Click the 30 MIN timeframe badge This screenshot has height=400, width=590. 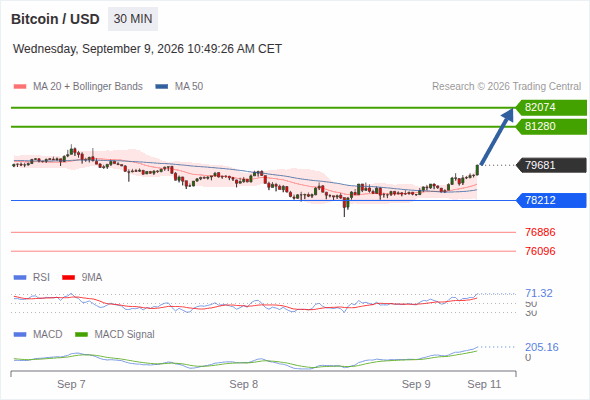tap(133, 19)
